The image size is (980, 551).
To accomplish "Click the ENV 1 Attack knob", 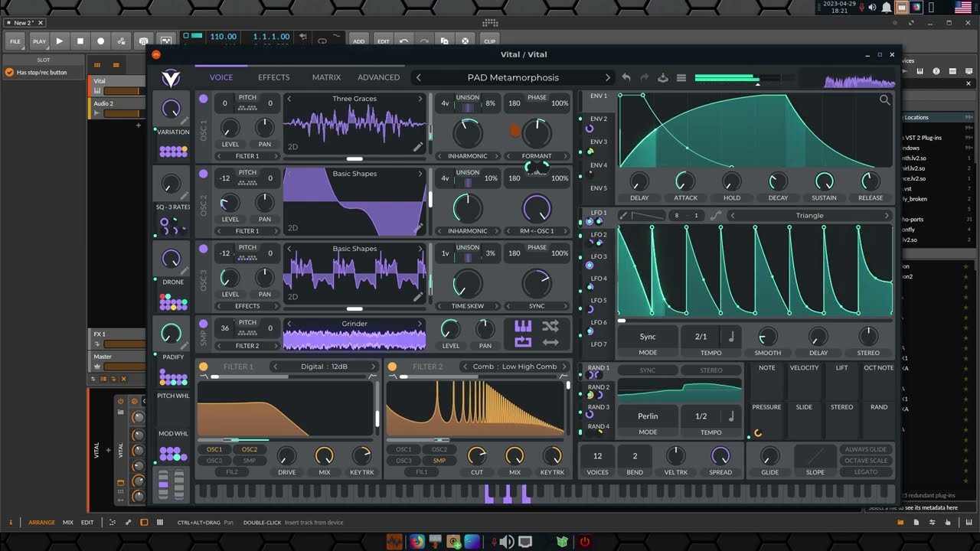I will (x=685, y=181).
